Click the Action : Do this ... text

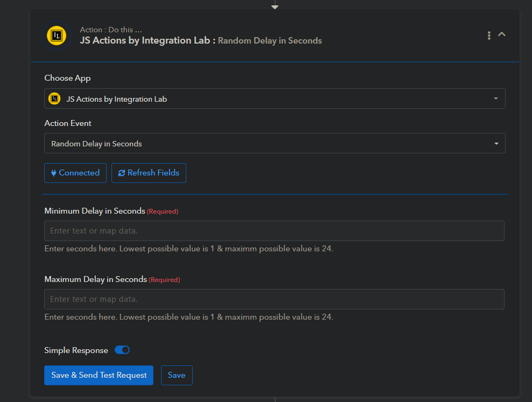click(x=111, y=30)
